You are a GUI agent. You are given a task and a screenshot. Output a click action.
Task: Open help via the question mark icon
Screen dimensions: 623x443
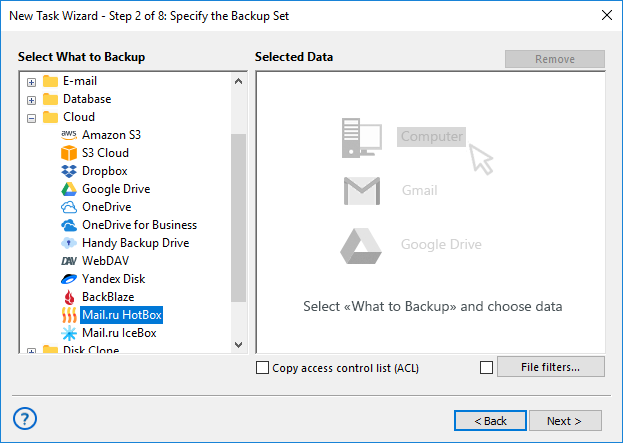(x=25, y=418)
